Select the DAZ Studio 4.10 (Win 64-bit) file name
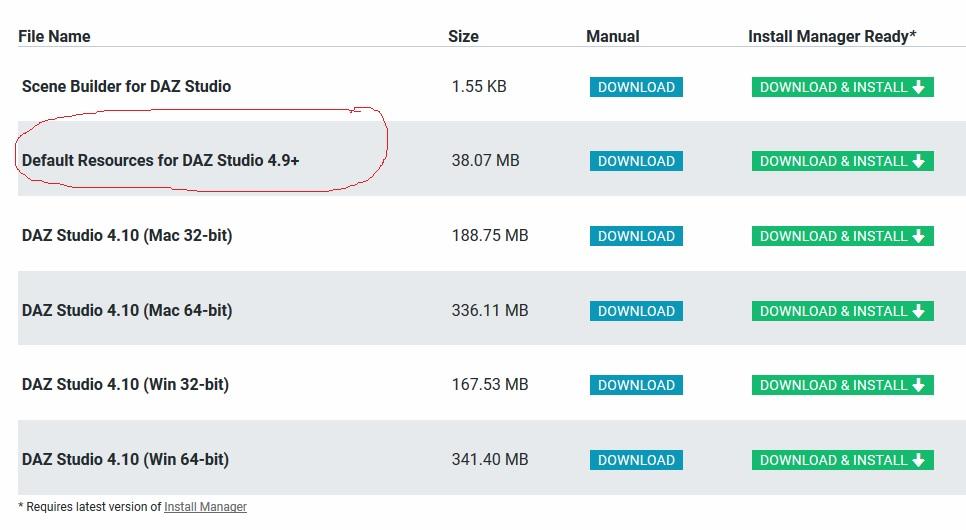The width and height of the screenshot is (966, 530). tap(125, 460)
